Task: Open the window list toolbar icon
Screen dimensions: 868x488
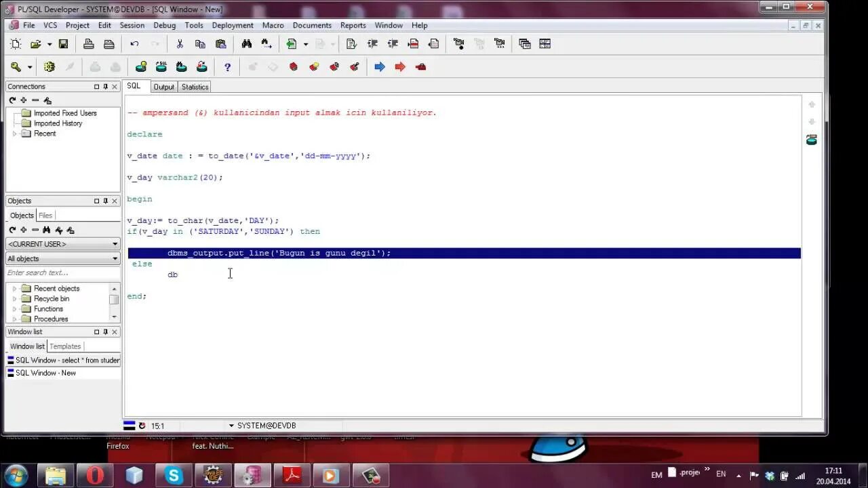Action: 524,44
